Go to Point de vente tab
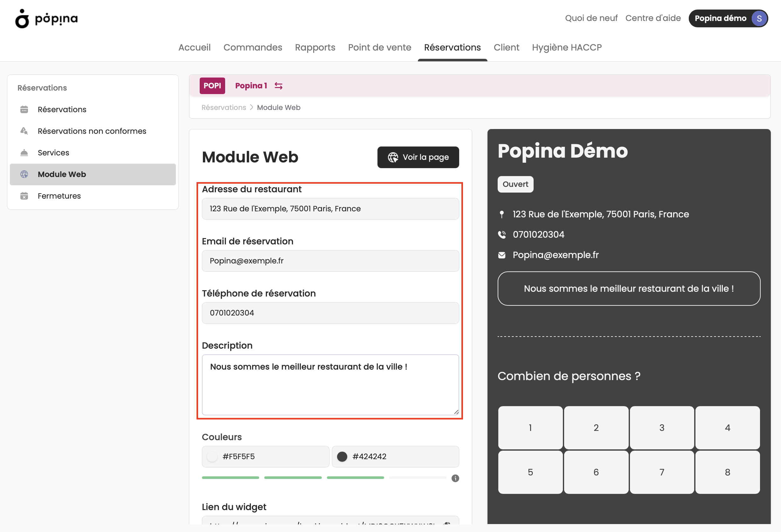The image size is (781, 532). click(380, 47)
